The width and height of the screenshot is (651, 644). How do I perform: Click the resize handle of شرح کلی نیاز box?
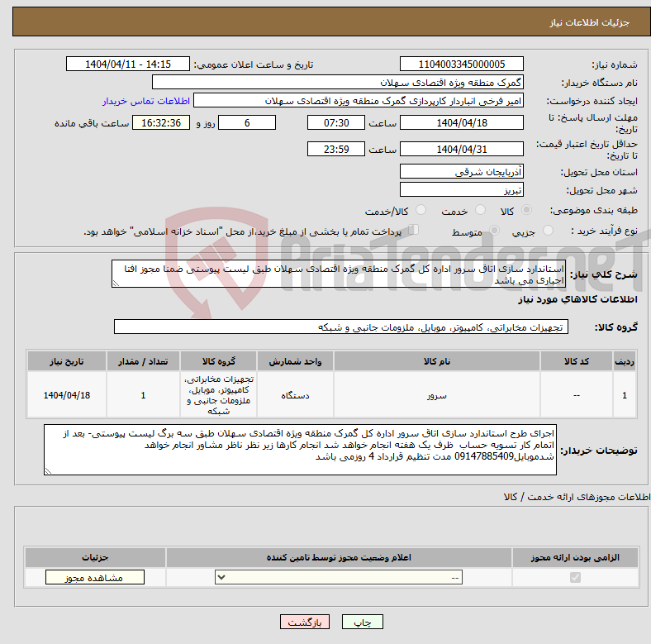[116, 284]
